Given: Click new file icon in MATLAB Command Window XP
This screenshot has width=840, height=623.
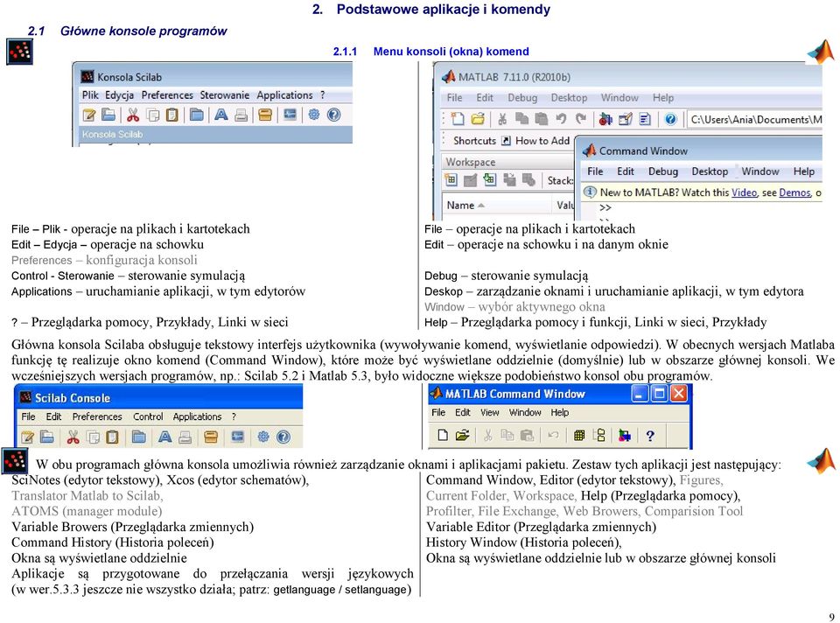Looking at the screenshot, I should [443, 435].
